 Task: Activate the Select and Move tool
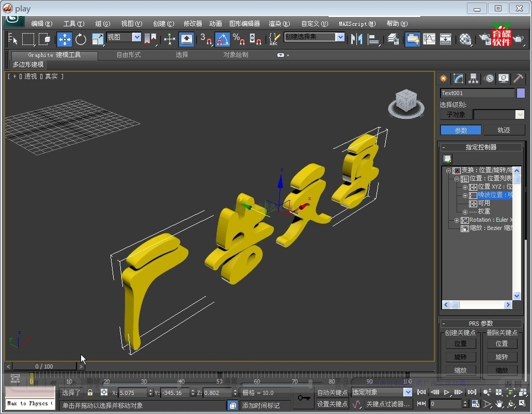[64, 39]
